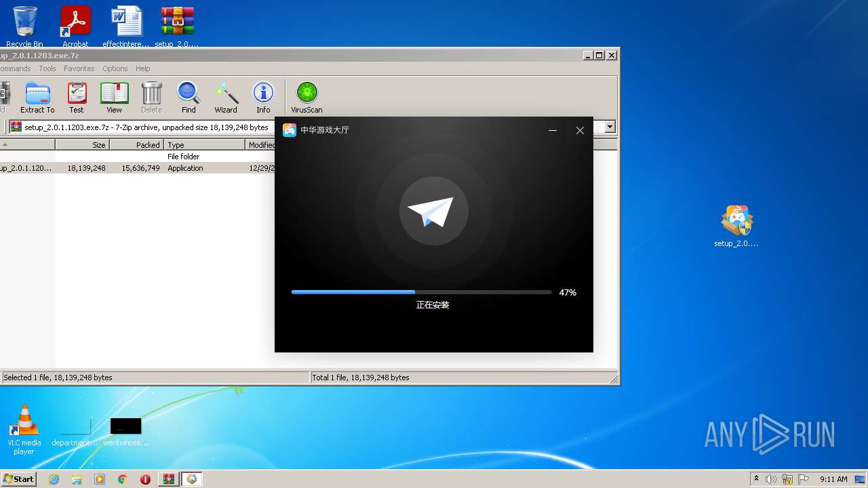Screen dimensions: 868x488
Task: Expand the archive path dropdown arrow
Action: (x=610, y=127)
